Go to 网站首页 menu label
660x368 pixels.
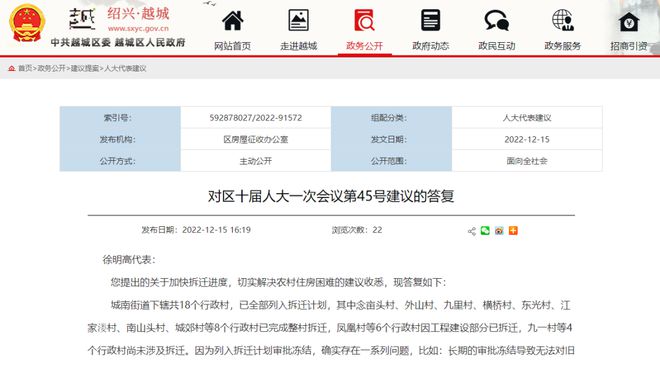tap(232, 46)
